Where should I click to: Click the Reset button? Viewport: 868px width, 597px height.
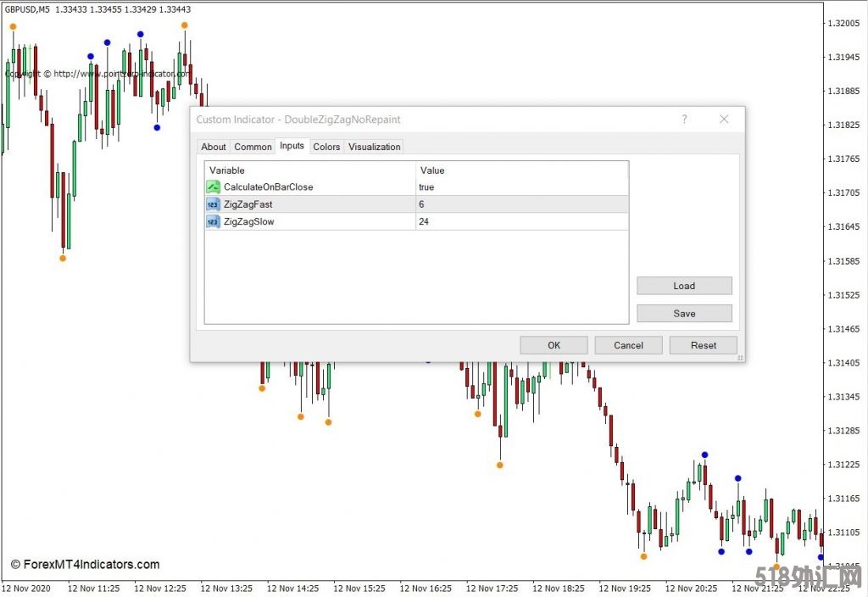click(703, 345)
